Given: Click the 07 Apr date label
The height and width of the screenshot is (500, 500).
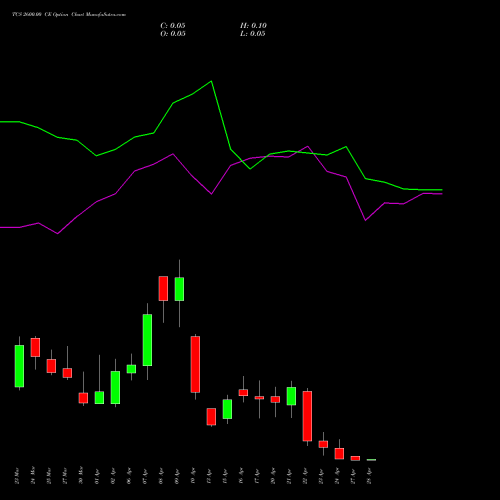Looking at the screenshot, I should click(x=145, y=476).
